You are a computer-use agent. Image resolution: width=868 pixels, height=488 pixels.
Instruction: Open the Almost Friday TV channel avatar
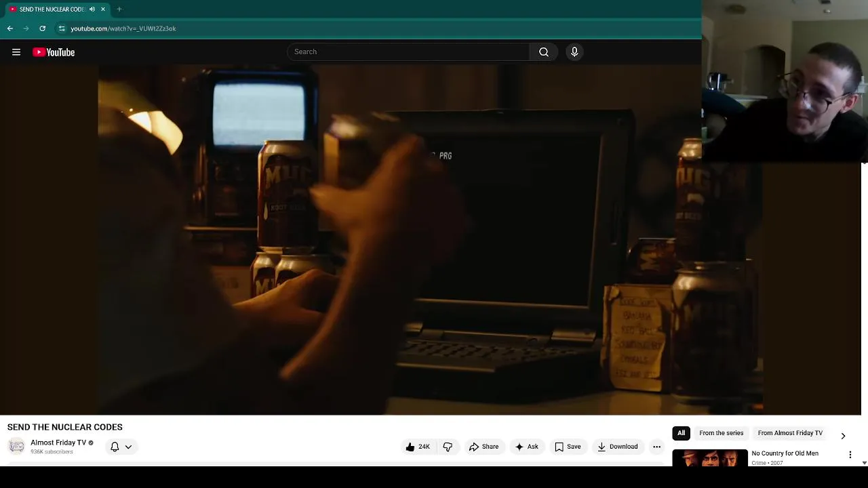[16, 446]
